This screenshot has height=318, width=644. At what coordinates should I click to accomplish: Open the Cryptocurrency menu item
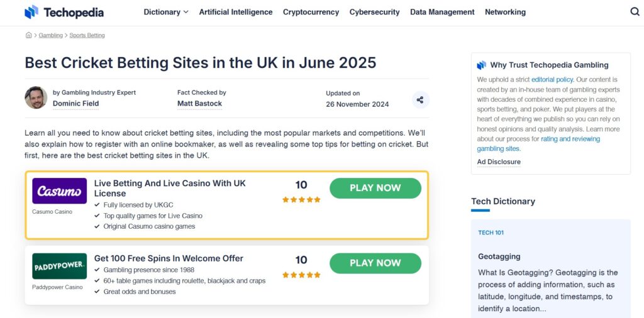pyautogui.click(x=311, y=13)
